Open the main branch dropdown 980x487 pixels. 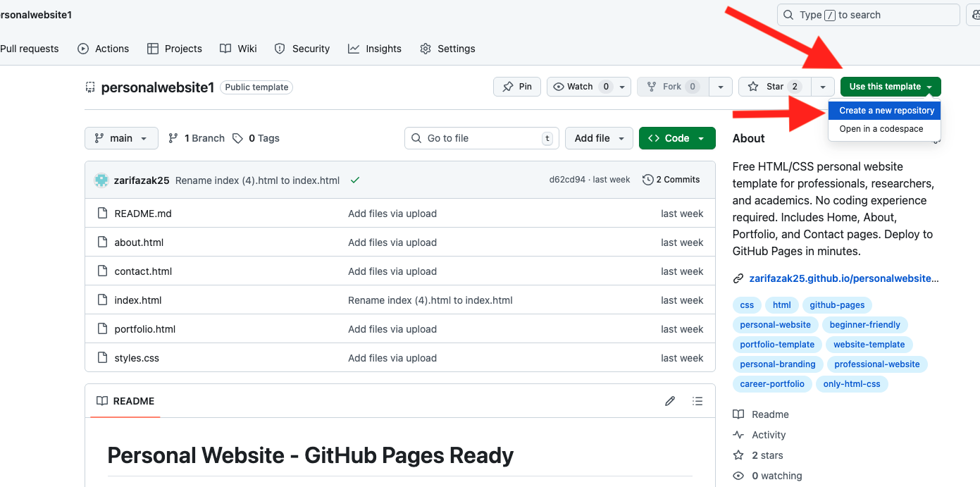click(x=121, y=137)
